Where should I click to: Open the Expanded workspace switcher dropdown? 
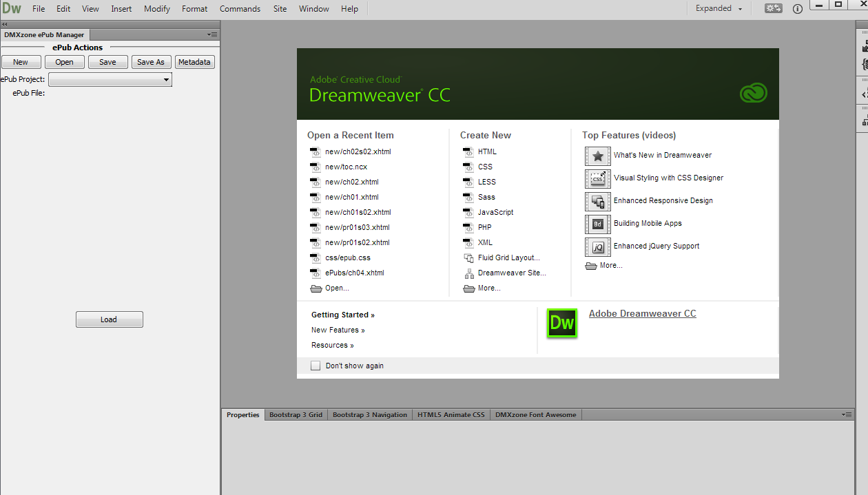pos(719,9)
